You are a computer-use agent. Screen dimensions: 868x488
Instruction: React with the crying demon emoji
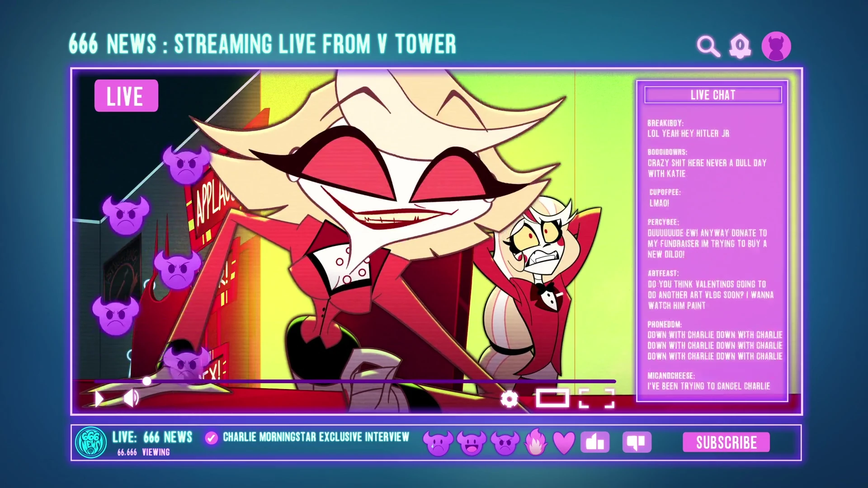[438, 443]
